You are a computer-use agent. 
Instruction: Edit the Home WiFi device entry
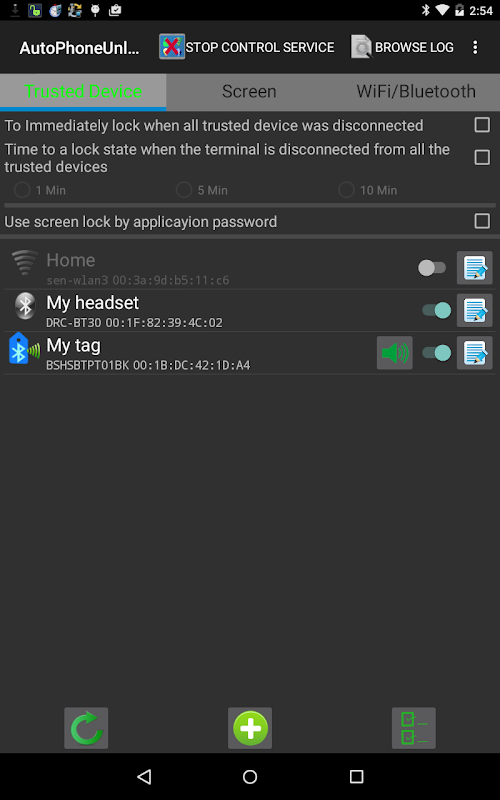tap(474, 268)
